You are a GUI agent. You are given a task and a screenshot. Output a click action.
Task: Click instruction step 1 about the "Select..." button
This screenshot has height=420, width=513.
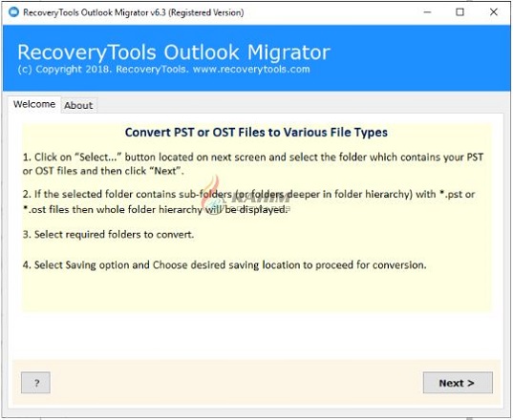[253, 164]
